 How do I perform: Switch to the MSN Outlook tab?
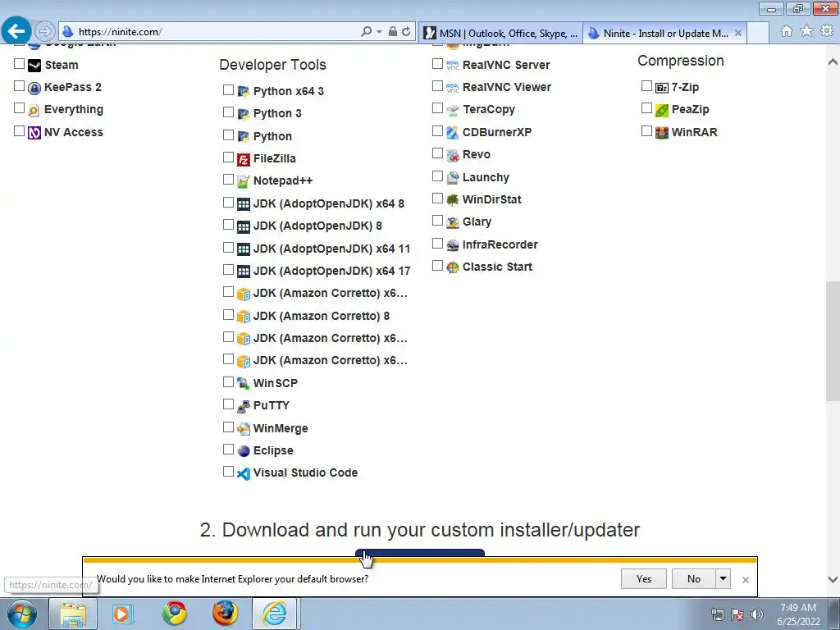pos(500,33)
